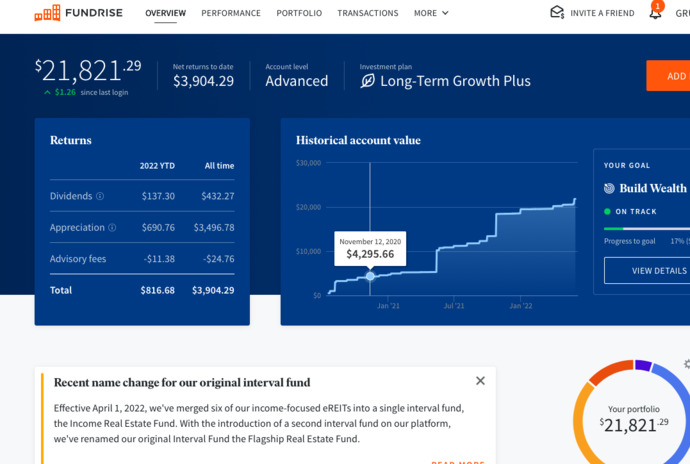The width and height of the screenshot is (690, 464).
Task: Open the Performance tab
Action: coord(231,13)
